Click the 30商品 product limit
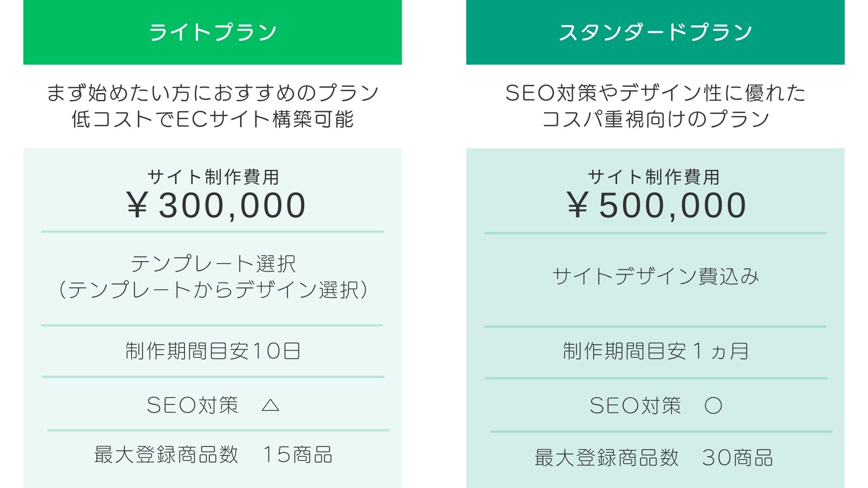 [737, 458]
